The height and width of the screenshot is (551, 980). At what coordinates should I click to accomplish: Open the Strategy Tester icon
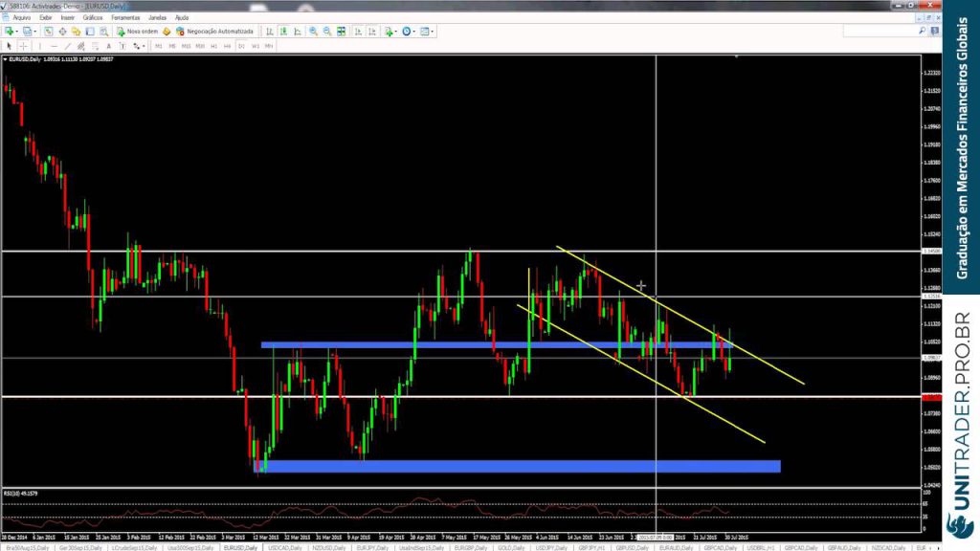click(x=103, y=32)
